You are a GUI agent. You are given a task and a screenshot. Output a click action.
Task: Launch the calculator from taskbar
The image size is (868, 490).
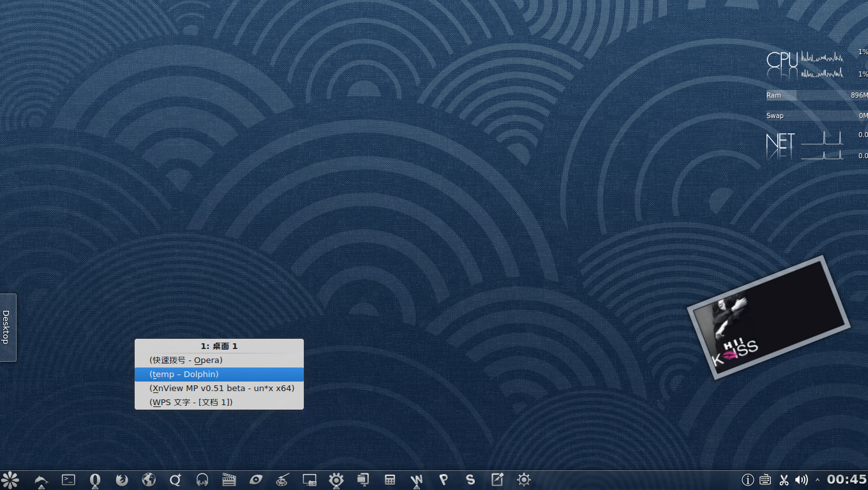coord(390,480)
